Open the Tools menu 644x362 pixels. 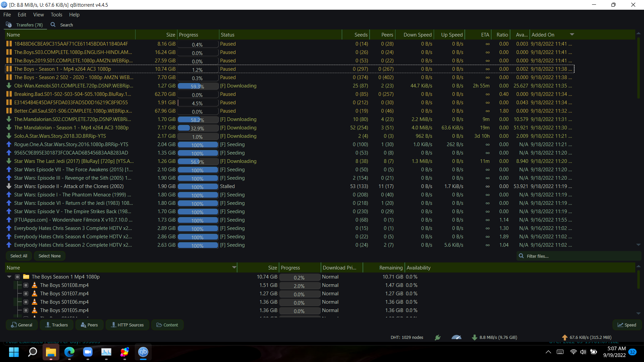[56, 15]
